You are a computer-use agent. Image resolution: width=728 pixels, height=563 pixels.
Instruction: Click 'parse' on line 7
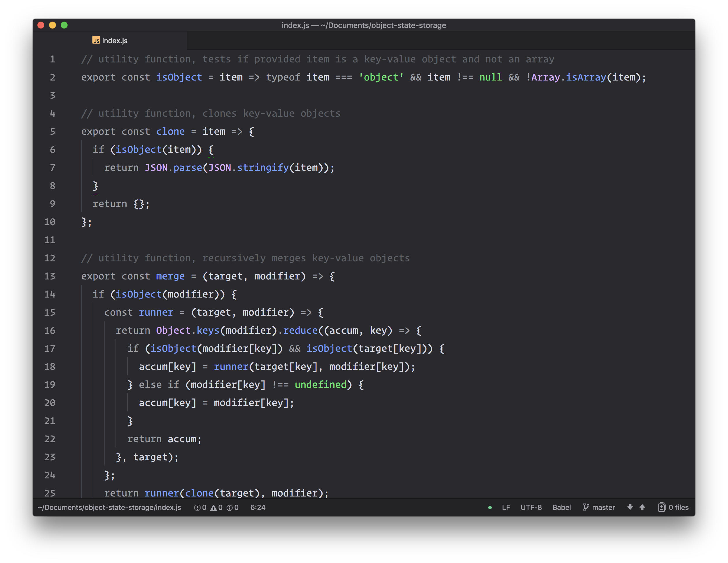click(x=188, y=168)
